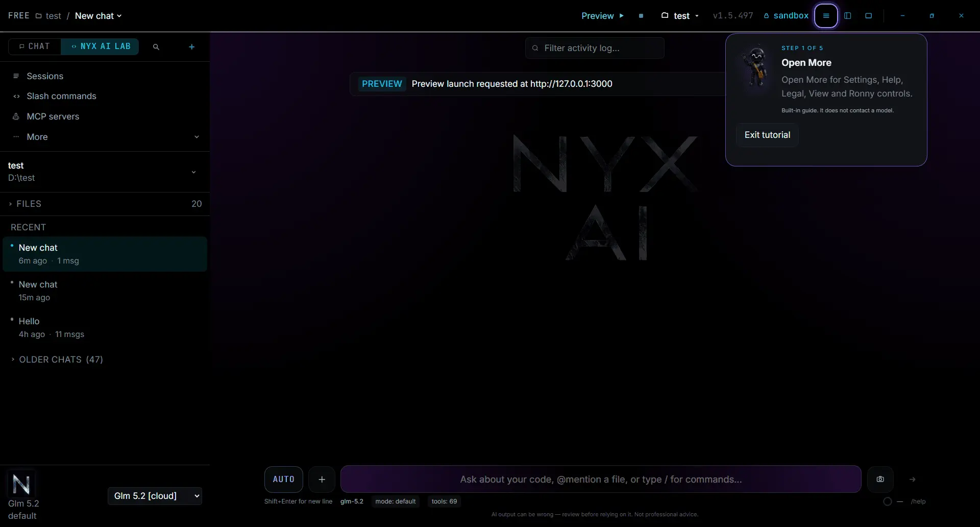This screenshot has width=980, height=527.
Task: Stop the preview with the square icon
Action: (641, 16)
